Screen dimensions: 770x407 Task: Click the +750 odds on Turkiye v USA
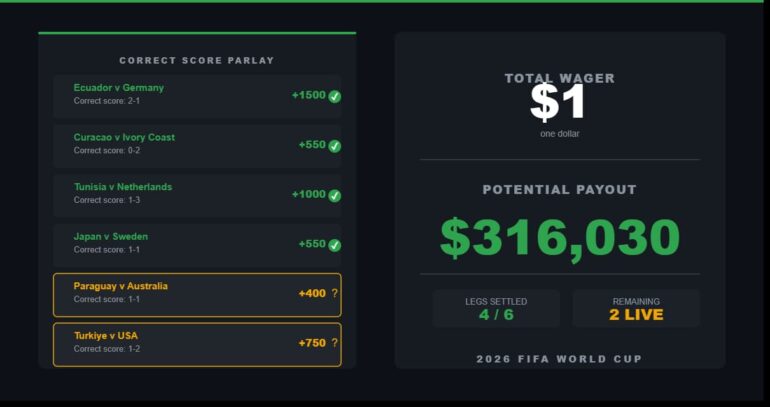click(x=312, y=343)
